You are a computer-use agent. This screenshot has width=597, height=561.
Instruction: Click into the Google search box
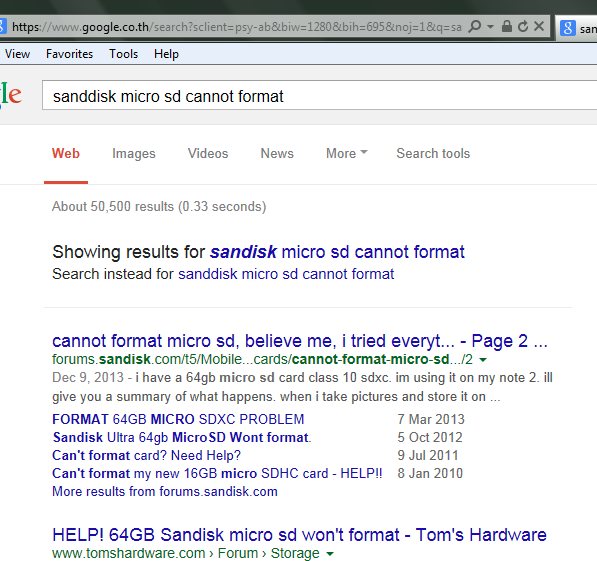[x=319, y=96]
